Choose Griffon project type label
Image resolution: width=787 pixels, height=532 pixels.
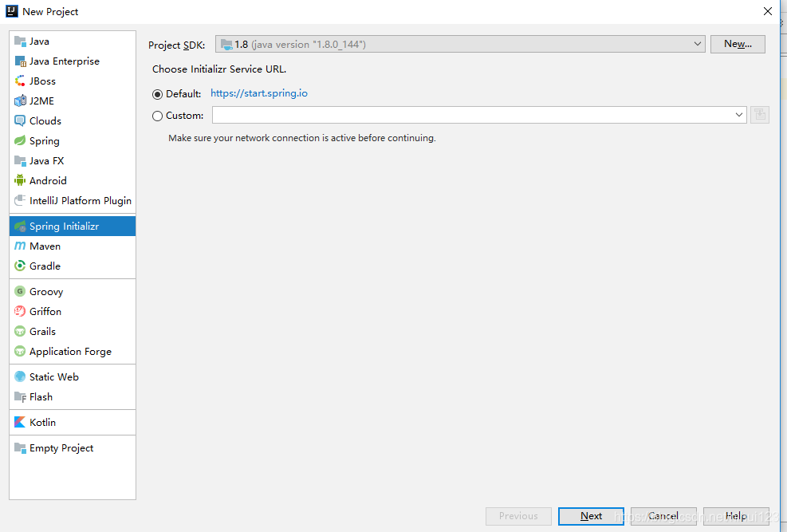[45, 311]
